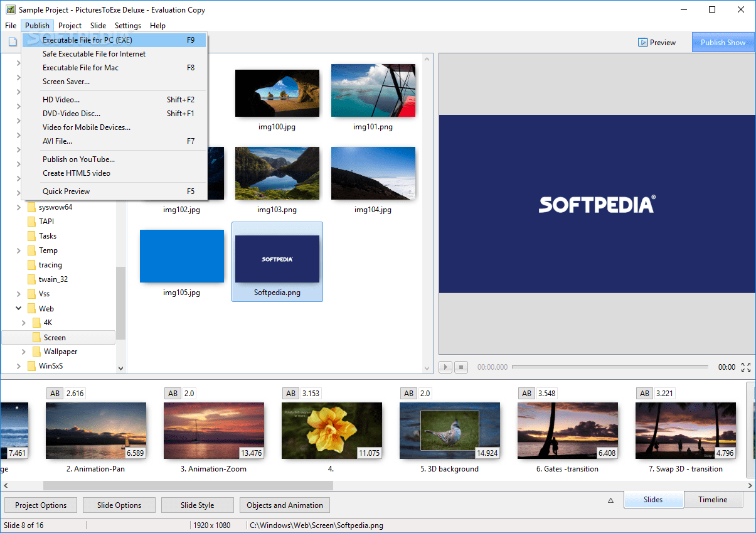Click the preview progress slider
The image size is (756, 533).
pos(610,367)
